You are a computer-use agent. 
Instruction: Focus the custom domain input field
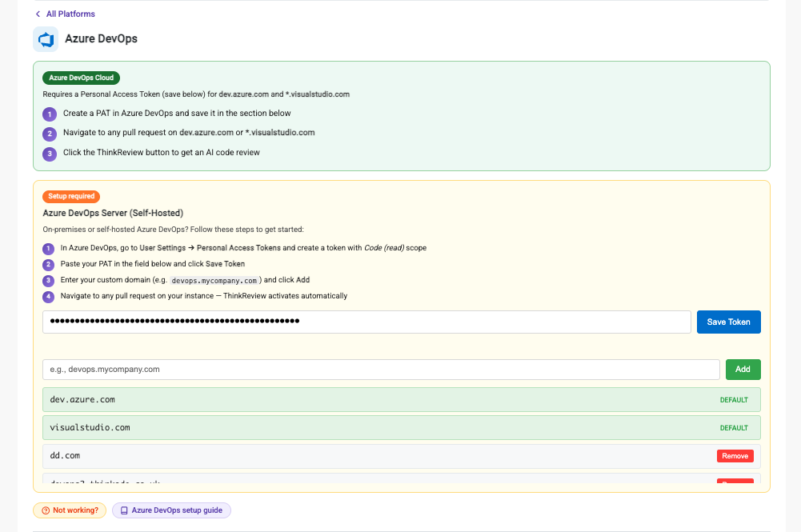coord(381,369)
